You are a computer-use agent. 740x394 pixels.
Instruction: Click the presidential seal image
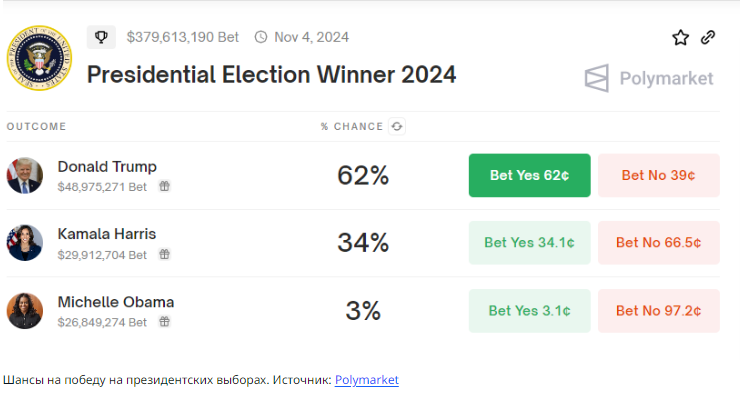click(39, 58)
